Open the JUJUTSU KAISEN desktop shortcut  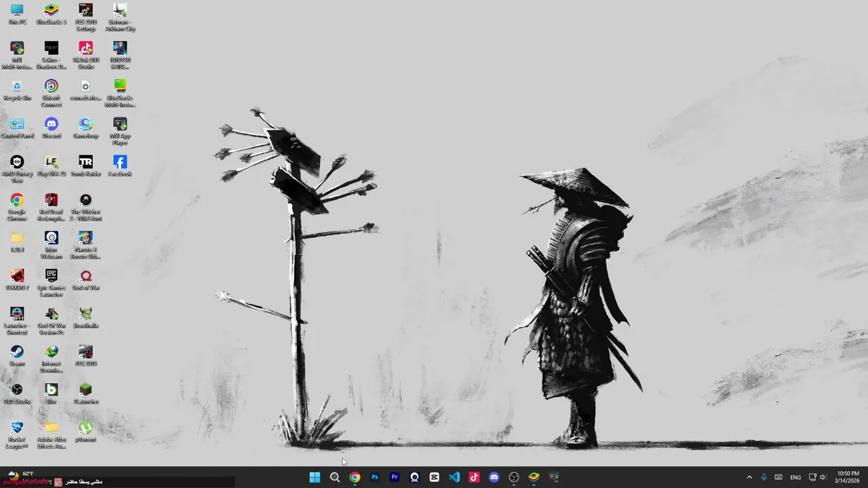click(x=120, y=56)
